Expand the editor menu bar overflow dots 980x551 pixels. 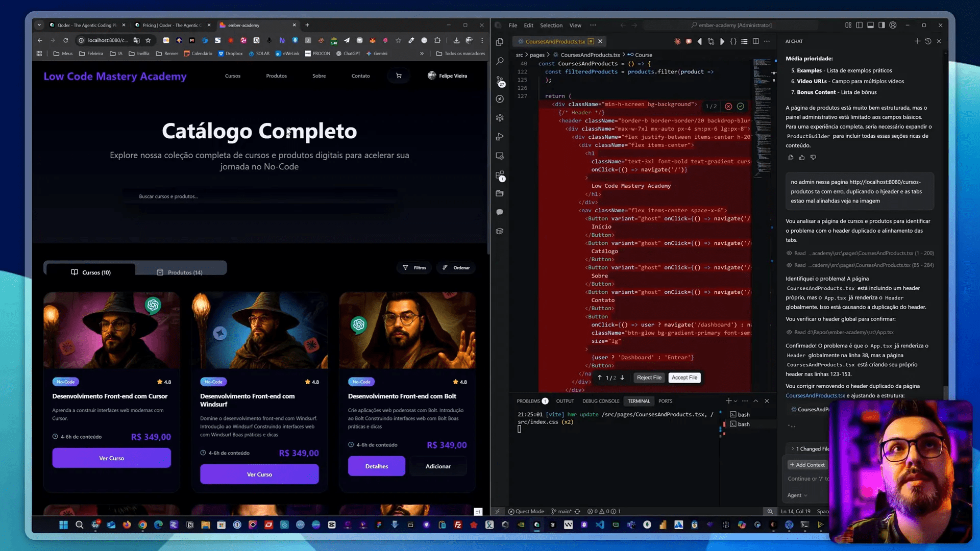click(x=593, y=25)
